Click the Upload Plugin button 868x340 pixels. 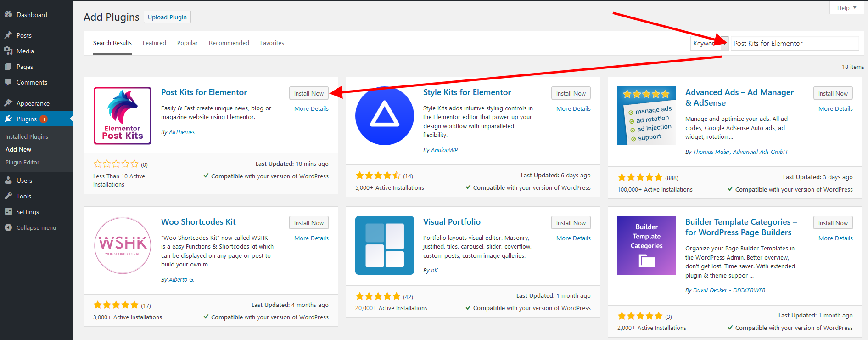pos(167,17)
